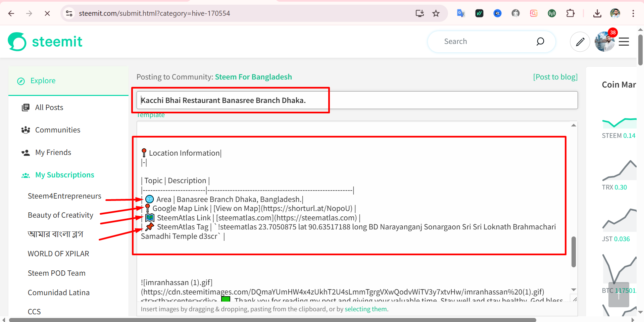The image size is (644, 322).
Task: Go back to the previous page
Action: (x=11, y=13)
